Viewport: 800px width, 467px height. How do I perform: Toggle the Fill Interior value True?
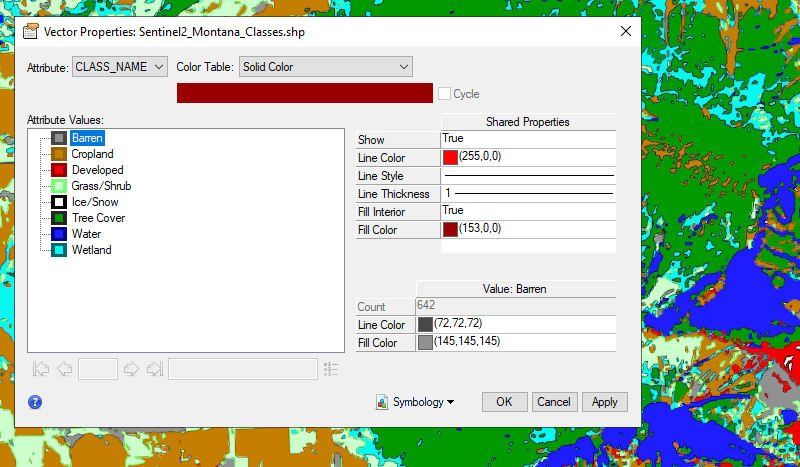tap(527, 211)
